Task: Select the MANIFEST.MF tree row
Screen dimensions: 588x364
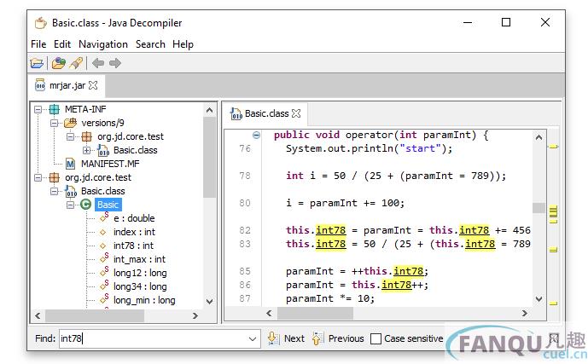Action: coord(110,164)
